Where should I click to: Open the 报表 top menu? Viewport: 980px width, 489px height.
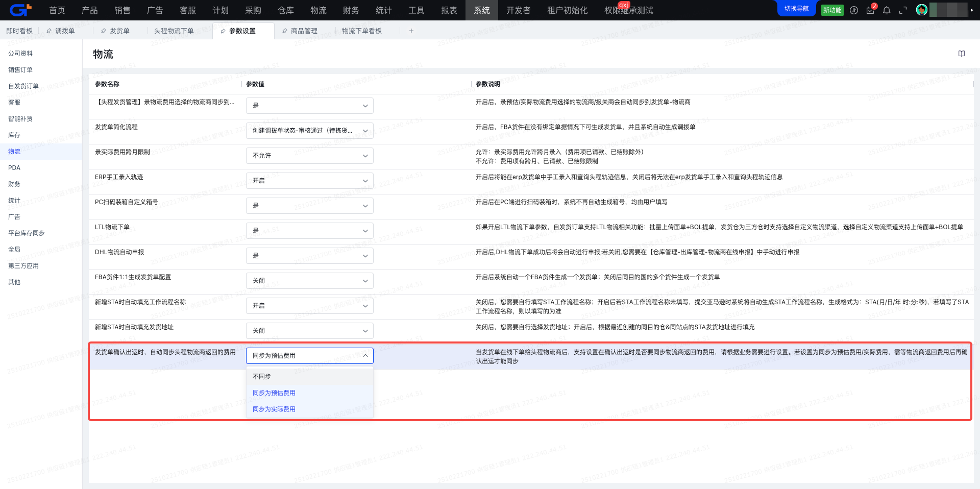449,10
